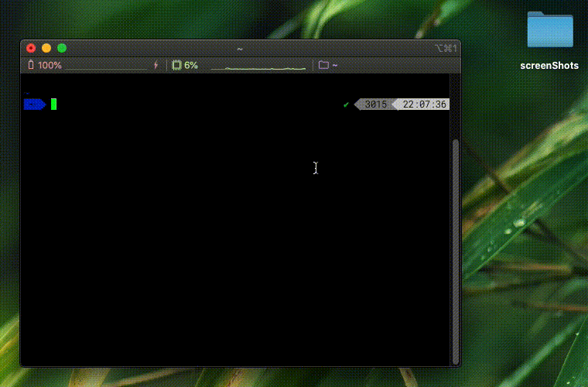
Task: Click the ⌥⌘1 shortcut indicator in the title bar
Action: tap(446, 48)
